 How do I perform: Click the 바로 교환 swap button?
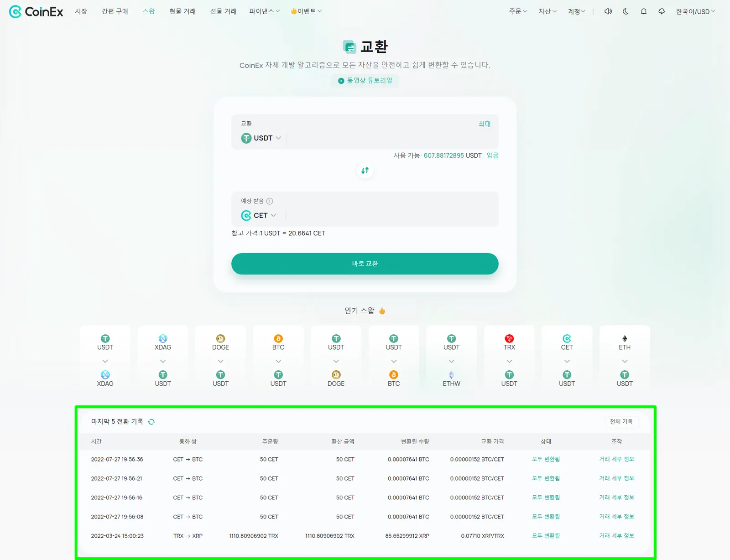[365, 264]
